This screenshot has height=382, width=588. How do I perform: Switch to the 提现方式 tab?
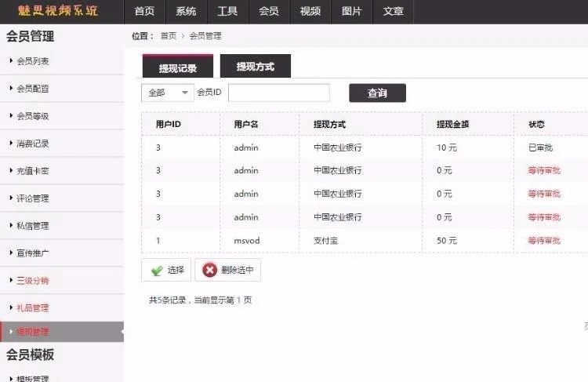[255, 67]
